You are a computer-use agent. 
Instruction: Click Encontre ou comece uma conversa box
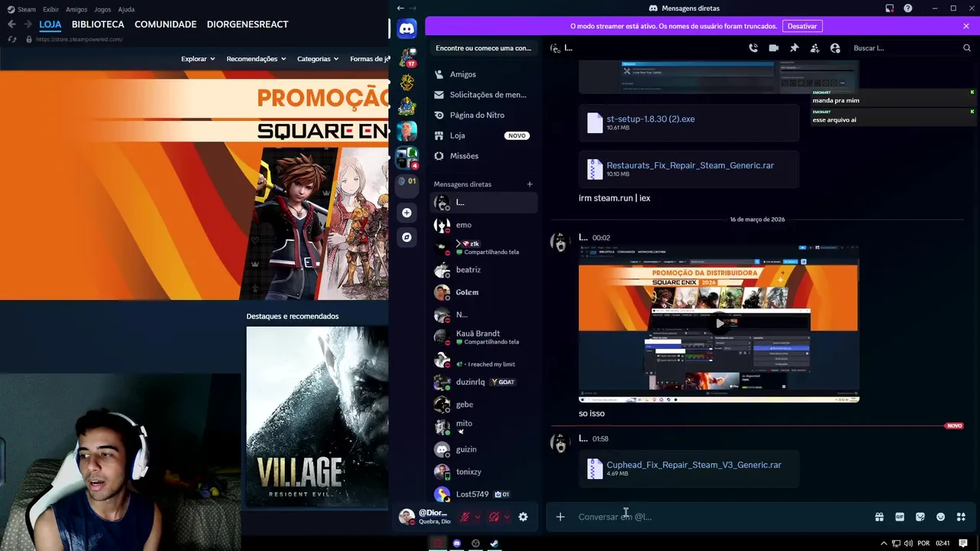483,47
